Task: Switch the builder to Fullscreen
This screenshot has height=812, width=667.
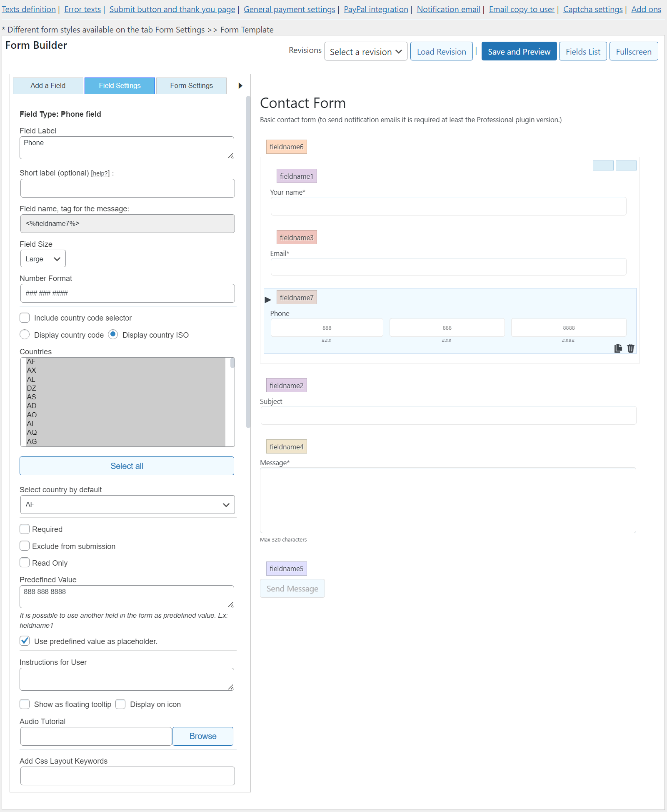Action: tap(634, 51)
